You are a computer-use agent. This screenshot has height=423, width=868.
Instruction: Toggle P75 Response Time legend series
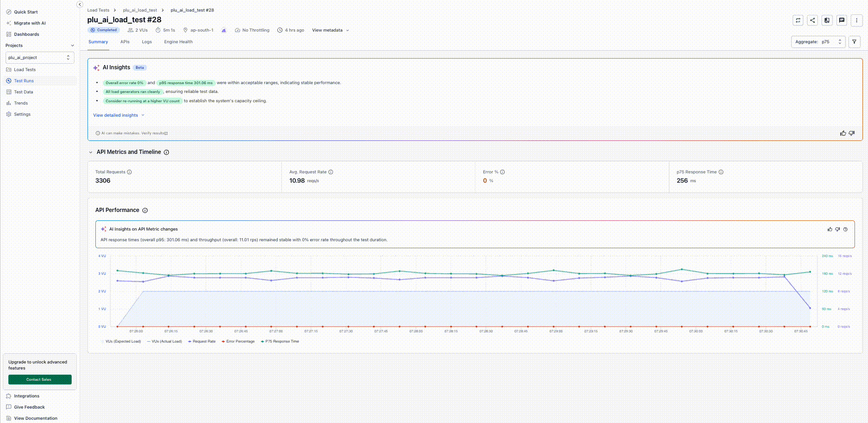tap(280, 342)
